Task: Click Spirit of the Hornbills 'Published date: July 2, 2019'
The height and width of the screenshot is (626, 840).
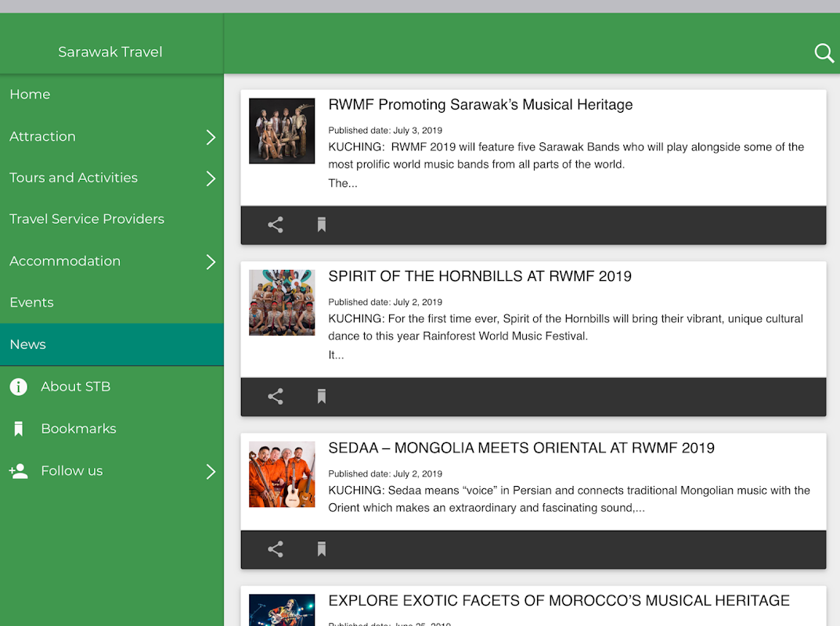Action: [x=385, y=302]
